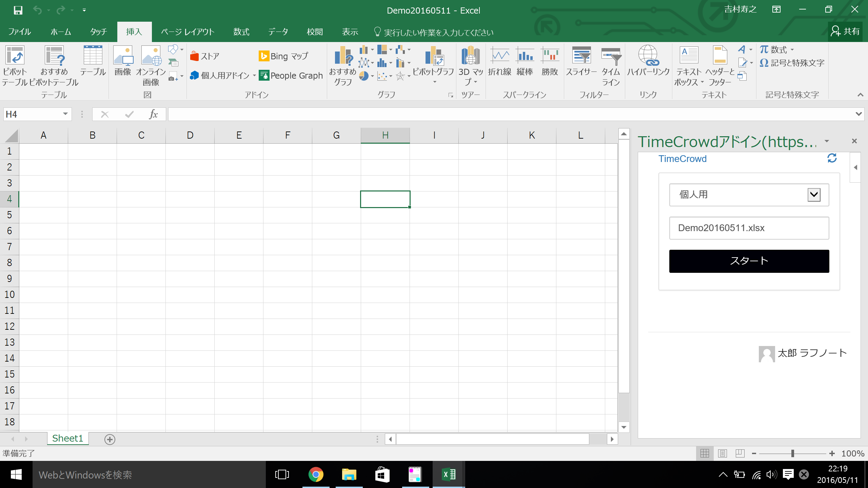Add a new sheet
This screenshot has width=868, height=488.
coord(110,439)
